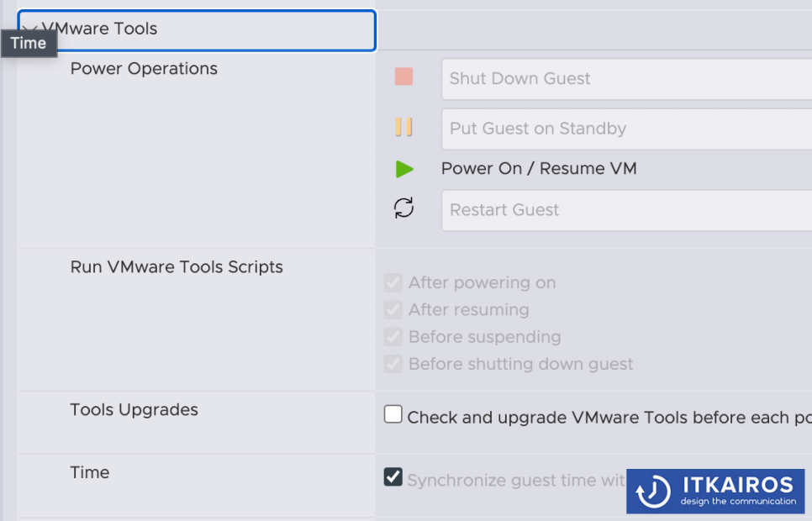The height and width of the screenshot is (521, 812).
Task: Toggle Check and upgrade VMware Tools checkbox
Action: (393, 414)
